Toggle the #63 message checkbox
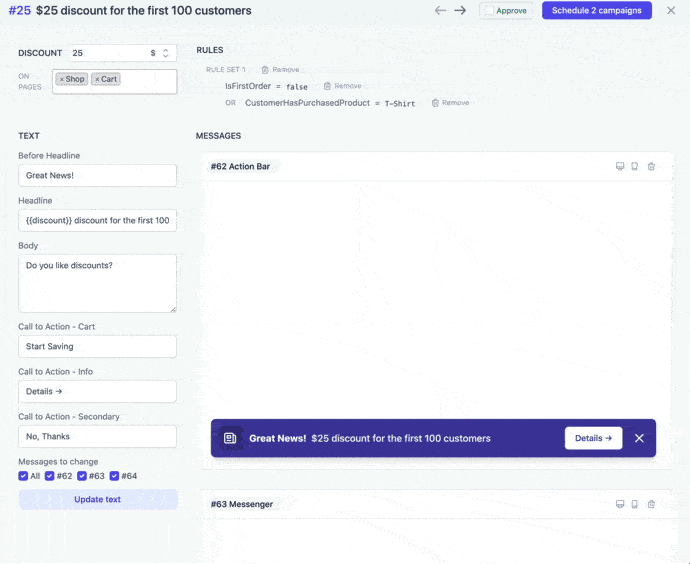690x564 pixels. point(81,476)
